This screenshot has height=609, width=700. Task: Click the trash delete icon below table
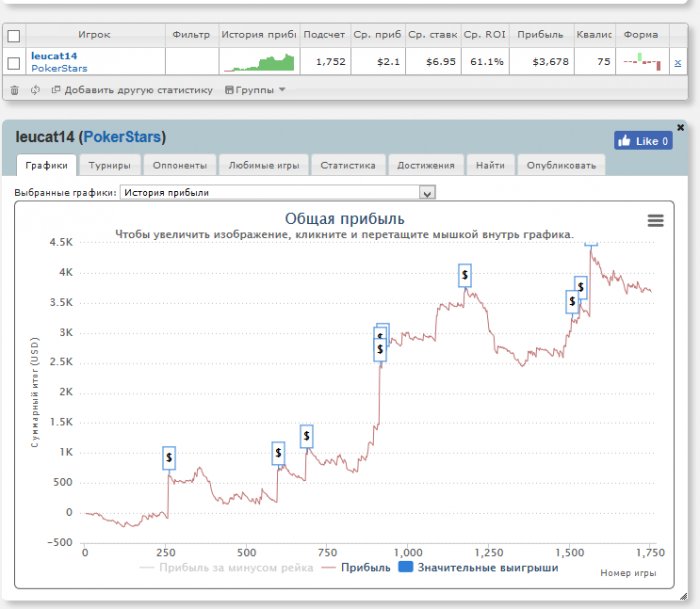click(14, 90)
